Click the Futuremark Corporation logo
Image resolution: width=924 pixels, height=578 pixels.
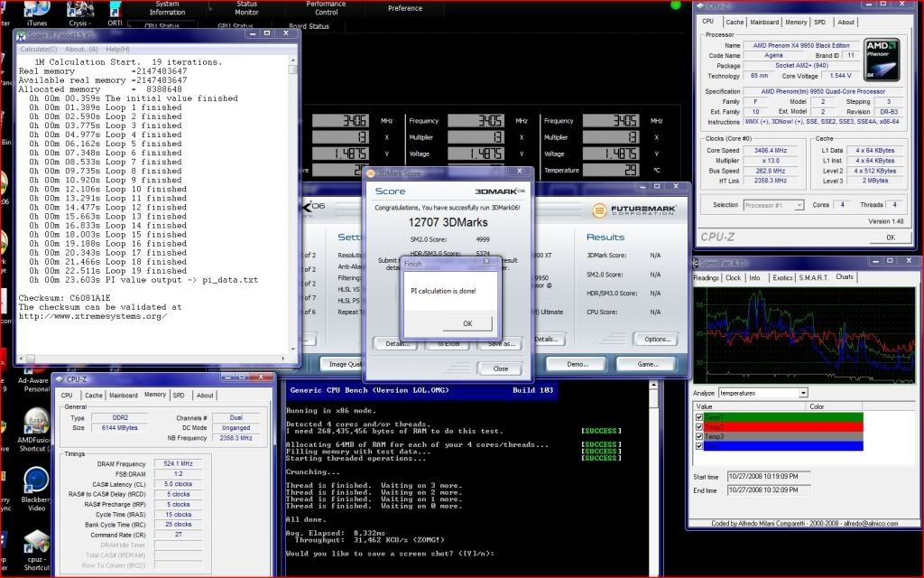click(x=633, y=210)
